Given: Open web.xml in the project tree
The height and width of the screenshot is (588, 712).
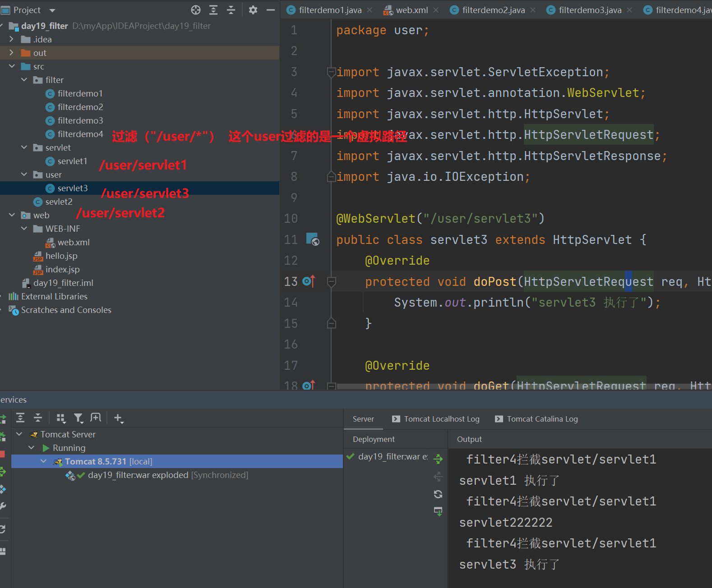Looking at the screenshot, I should click(73, 242).
